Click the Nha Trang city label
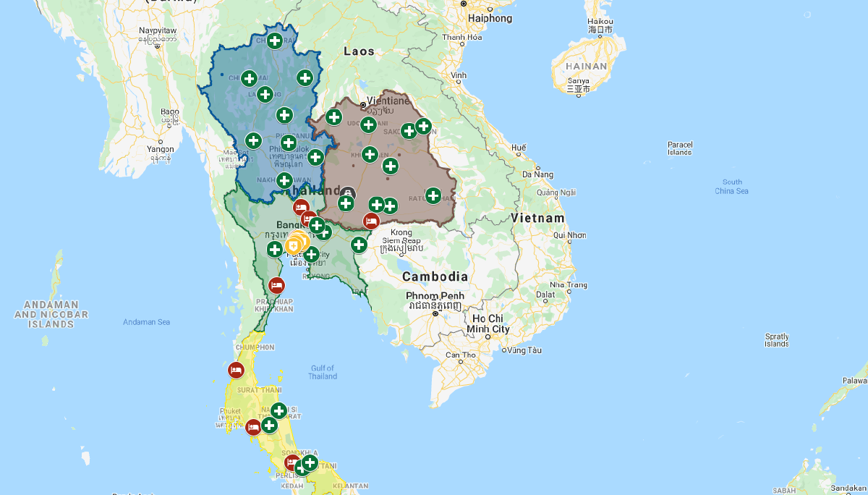The image size is (868, 495). (x=568, y=284)
